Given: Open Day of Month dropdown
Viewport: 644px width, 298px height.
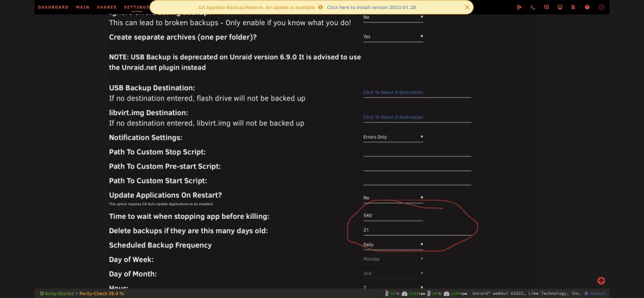Looking at the screenshot, I should tap(393, 274).
